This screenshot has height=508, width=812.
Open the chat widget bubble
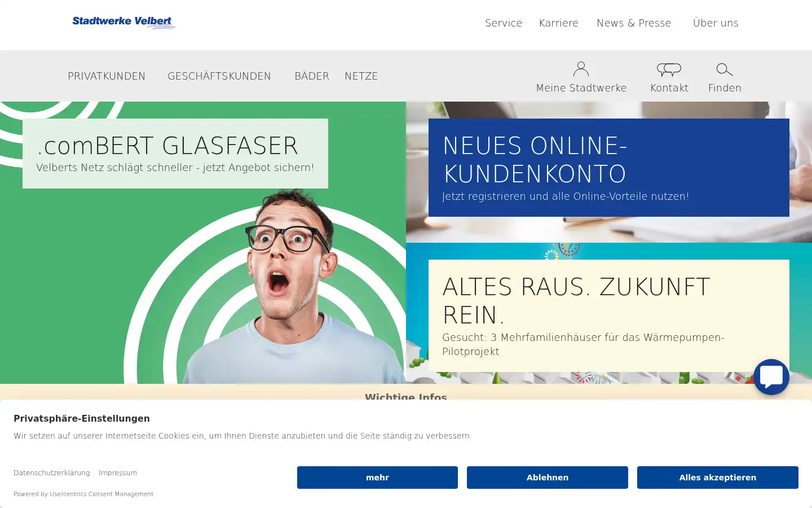[x=771, y=377]
